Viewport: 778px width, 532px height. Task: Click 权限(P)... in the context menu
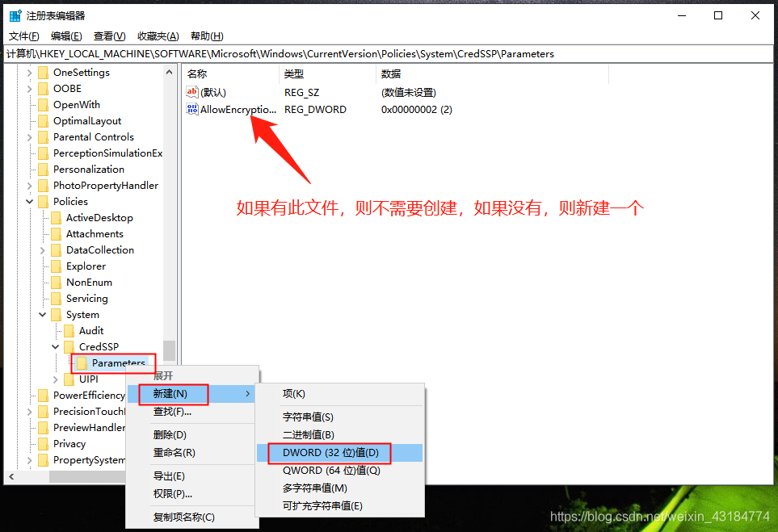(172, 493)
